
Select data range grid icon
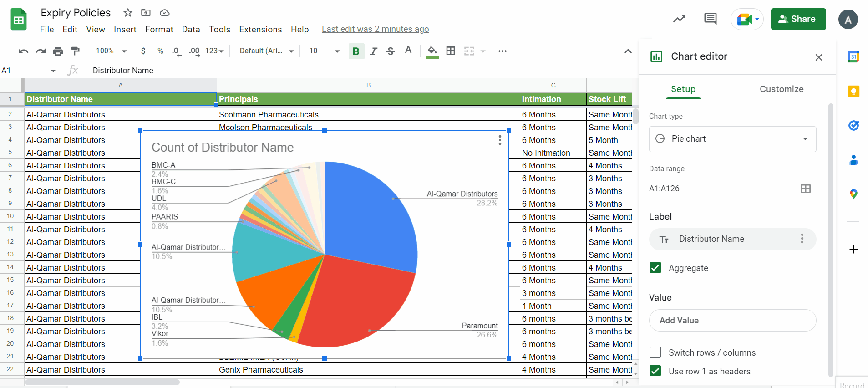click(x=806, y=189)
